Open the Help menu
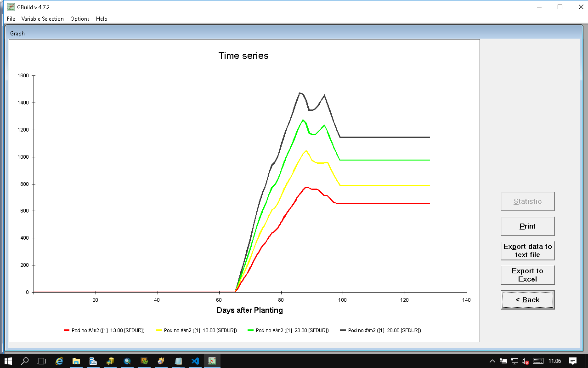The width and height of the screenshot is (588, 368). point(102,19)
